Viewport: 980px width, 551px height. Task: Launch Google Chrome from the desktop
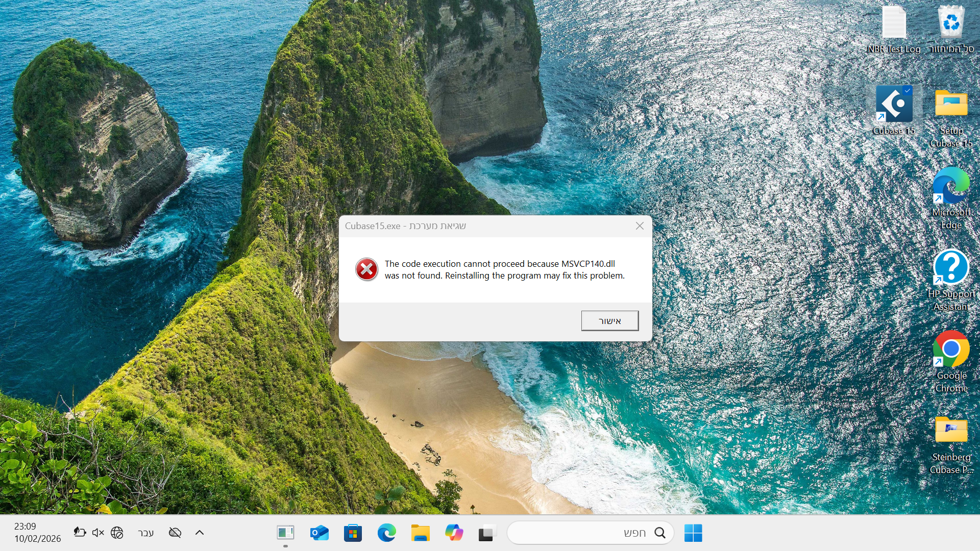(951, 349)
